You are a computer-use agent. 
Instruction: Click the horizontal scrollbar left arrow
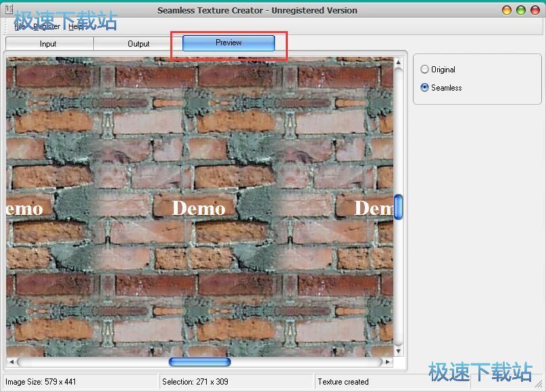[11, 362]
